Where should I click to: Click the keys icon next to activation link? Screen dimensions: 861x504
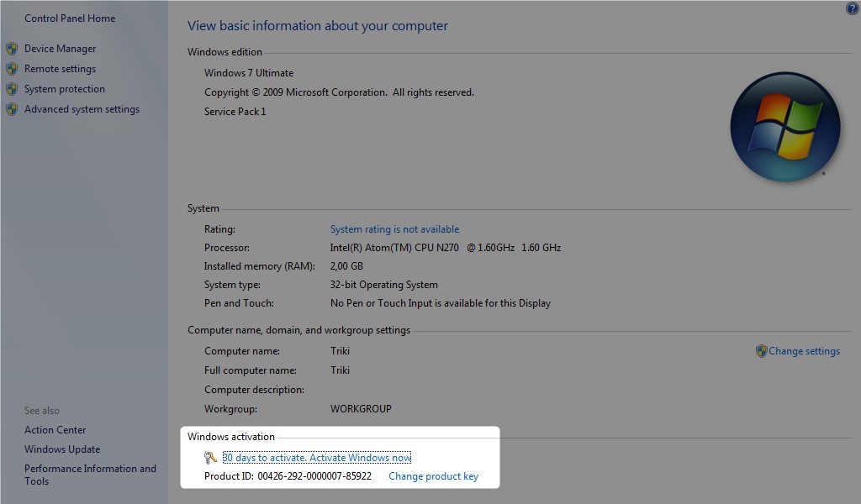(x=210, y=458)
